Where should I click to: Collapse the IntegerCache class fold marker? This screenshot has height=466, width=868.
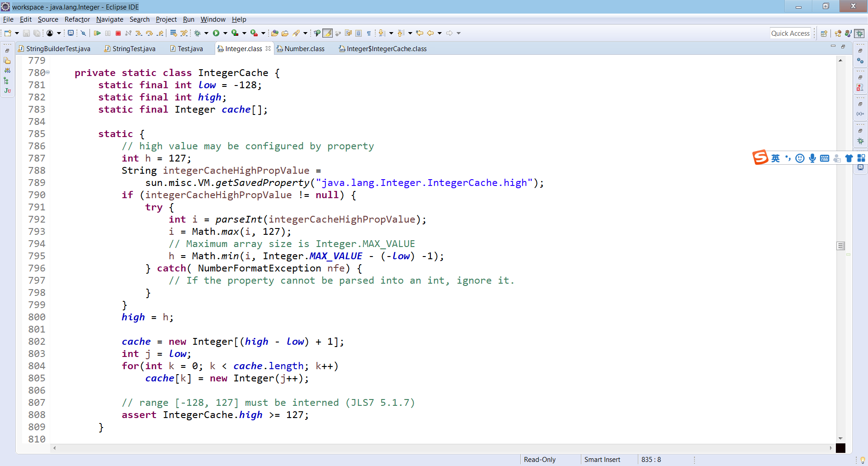[x=48, y=72]
